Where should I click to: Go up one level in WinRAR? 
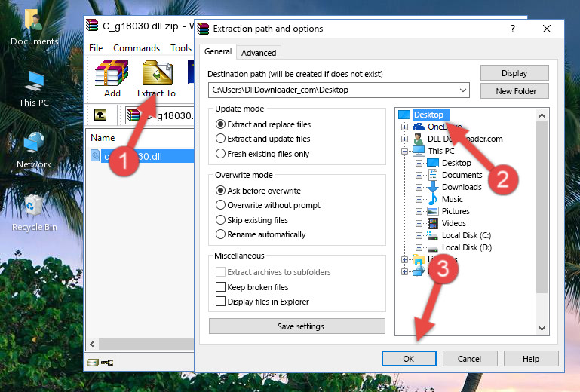[x=100, y=115]
